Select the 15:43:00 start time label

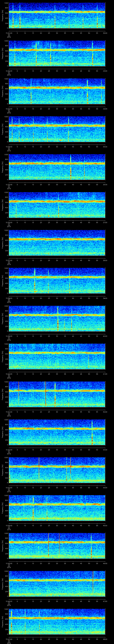click(x=9, y=487)
